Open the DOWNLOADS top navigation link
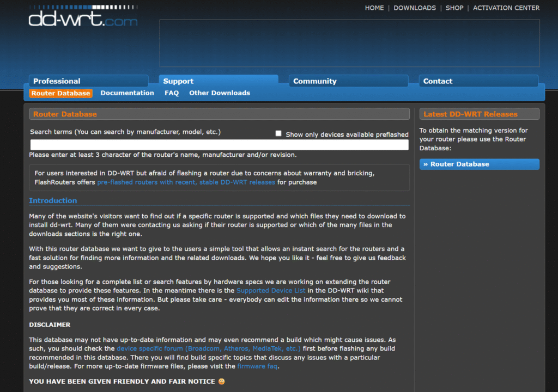The width and height of the screenshot is (558, 392). pyautogui.click(x=415, y=8)
